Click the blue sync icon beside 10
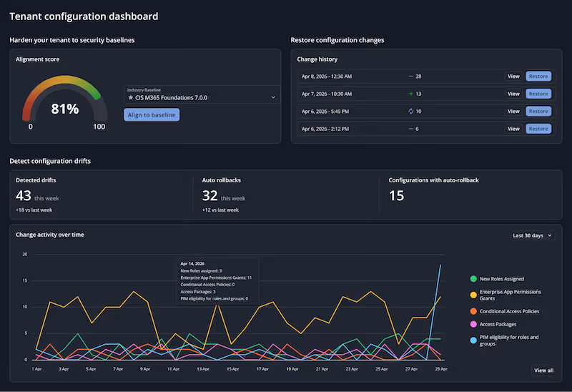This screenshot has height=392, width=572. 410,112
